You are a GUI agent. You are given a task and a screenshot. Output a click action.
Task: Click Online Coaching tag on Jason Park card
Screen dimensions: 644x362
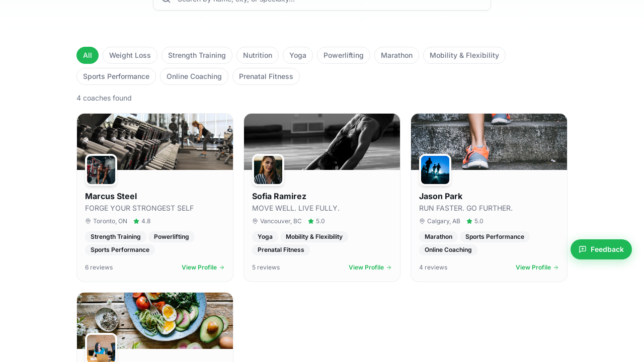pos(448,250)
